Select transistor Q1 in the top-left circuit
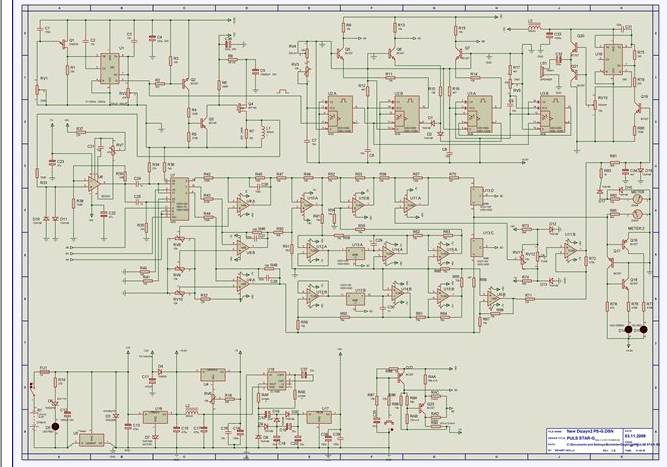 click(63, 43)
